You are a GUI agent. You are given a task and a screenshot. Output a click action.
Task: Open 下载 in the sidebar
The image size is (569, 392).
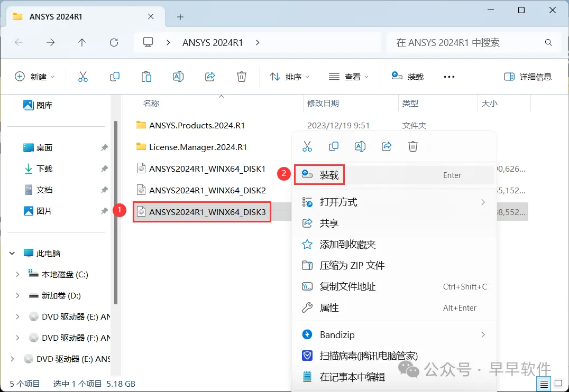point(38,169)
